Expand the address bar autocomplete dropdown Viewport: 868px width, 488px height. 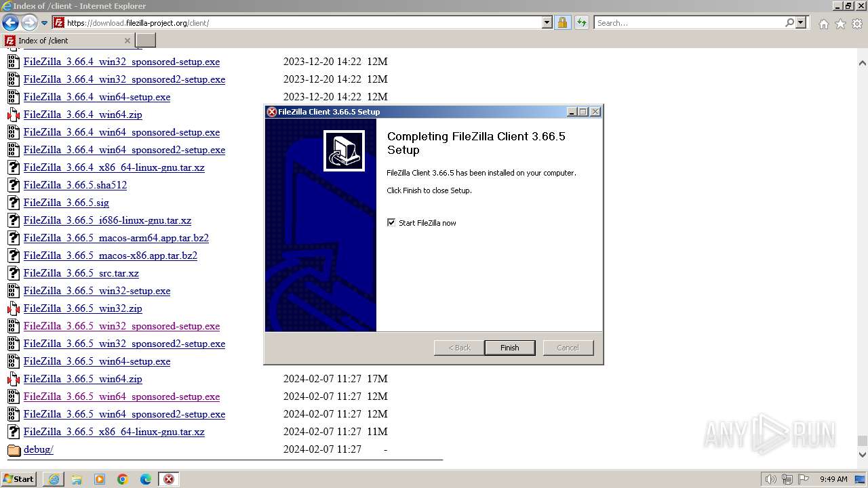coord(547,23)
